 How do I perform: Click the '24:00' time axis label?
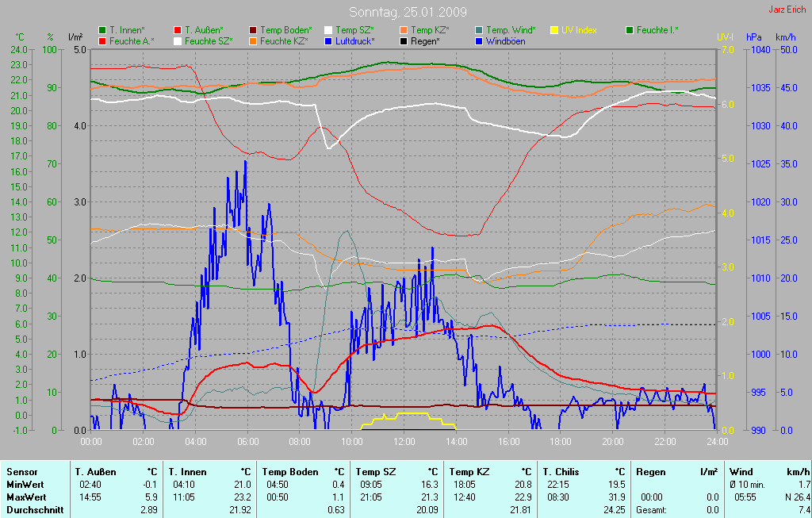point(717,442)
